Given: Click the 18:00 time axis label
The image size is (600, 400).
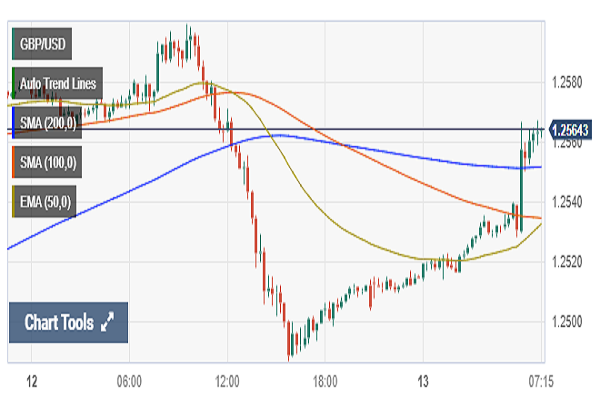Looking at the screenshot, I should [x=325, y=381].
